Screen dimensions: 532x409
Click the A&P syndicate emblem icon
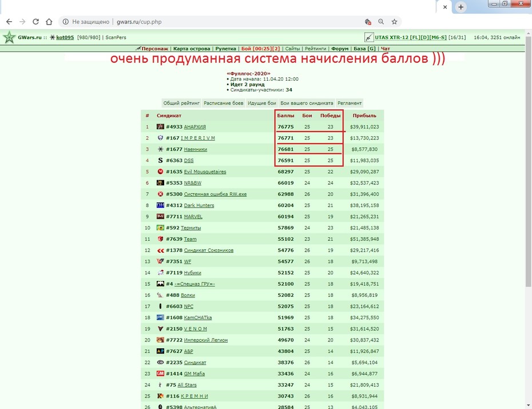point(160,351)
